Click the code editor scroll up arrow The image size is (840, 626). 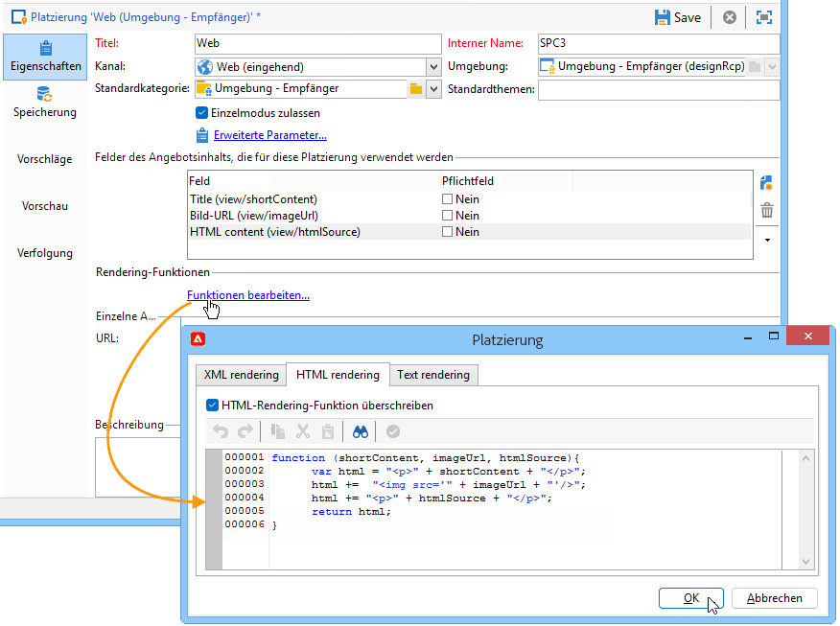805,458
